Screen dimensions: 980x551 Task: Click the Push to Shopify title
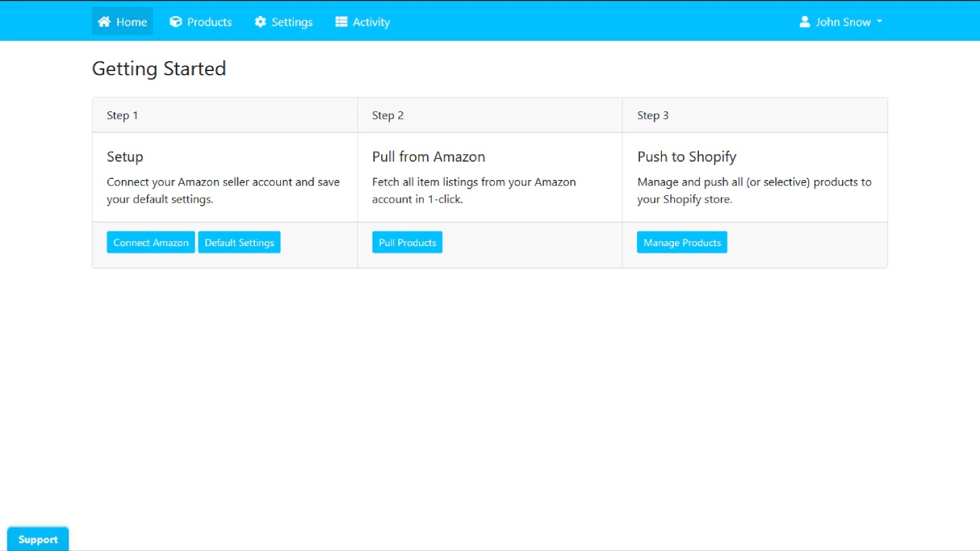tap(687, 157)
